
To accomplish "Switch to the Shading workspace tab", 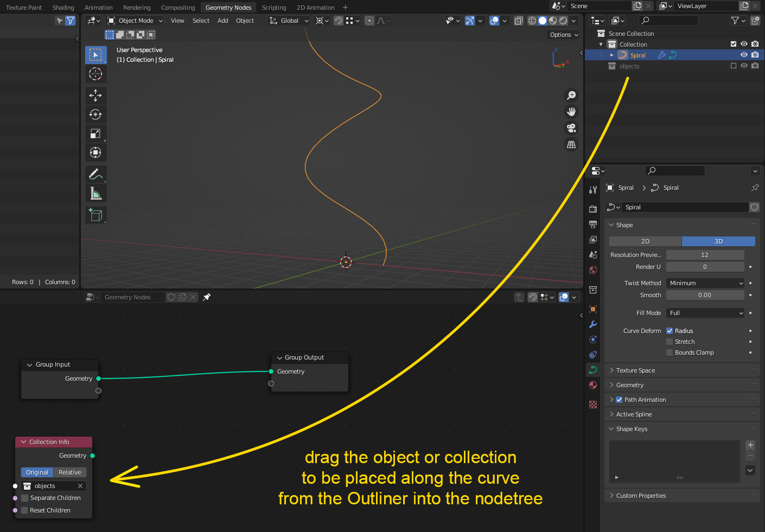I will 63,7.
